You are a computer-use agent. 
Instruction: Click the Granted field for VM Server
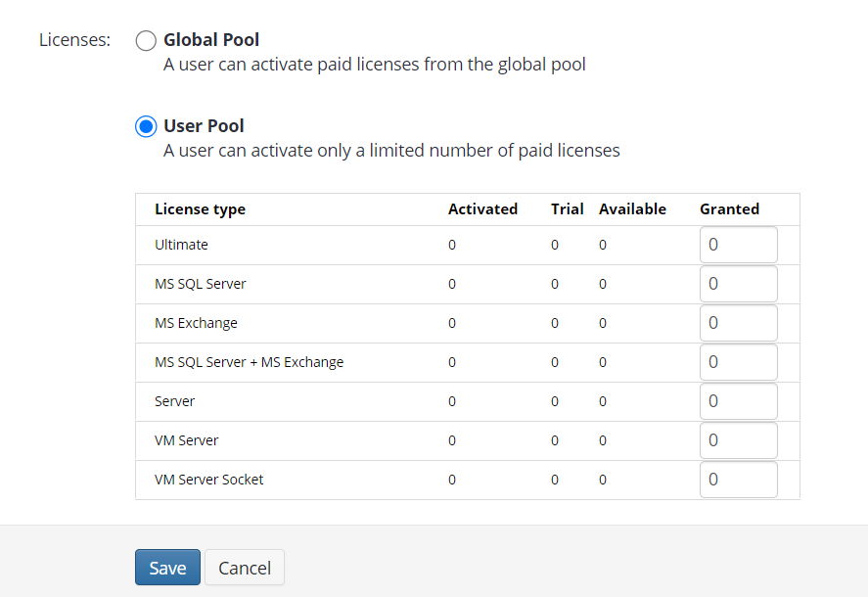[738, 439]
